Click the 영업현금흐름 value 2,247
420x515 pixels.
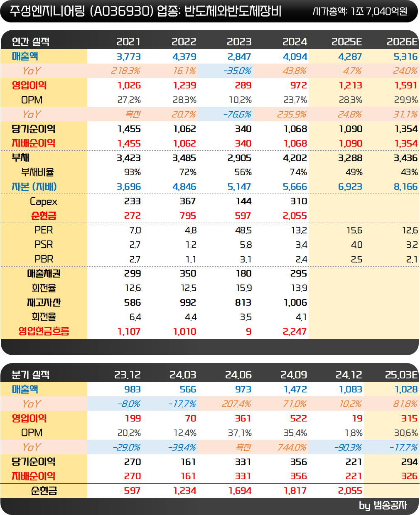point(295,332)
